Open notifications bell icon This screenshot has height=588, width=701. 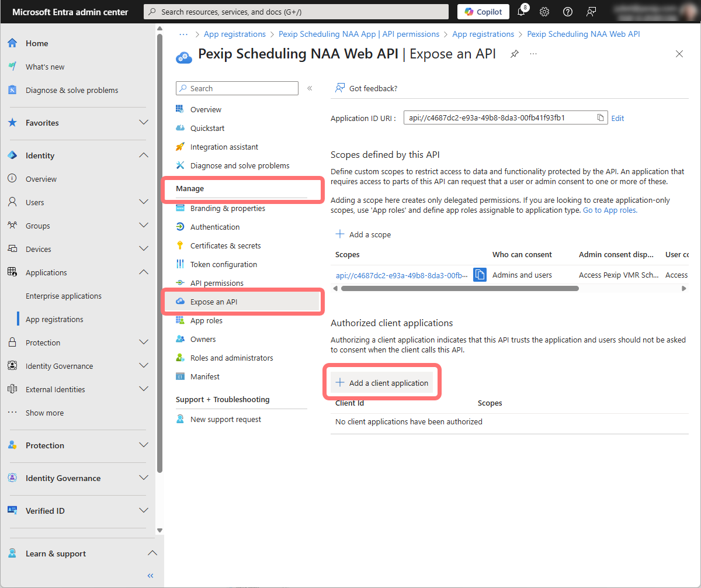(x=522, y=12)
